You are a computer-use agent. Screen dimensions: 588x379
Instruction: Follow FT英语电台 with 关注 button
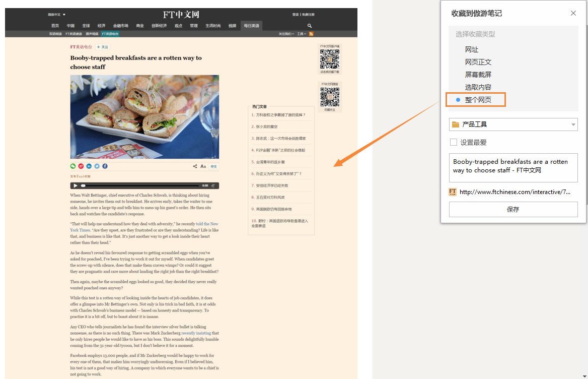(x=103, y=47)
